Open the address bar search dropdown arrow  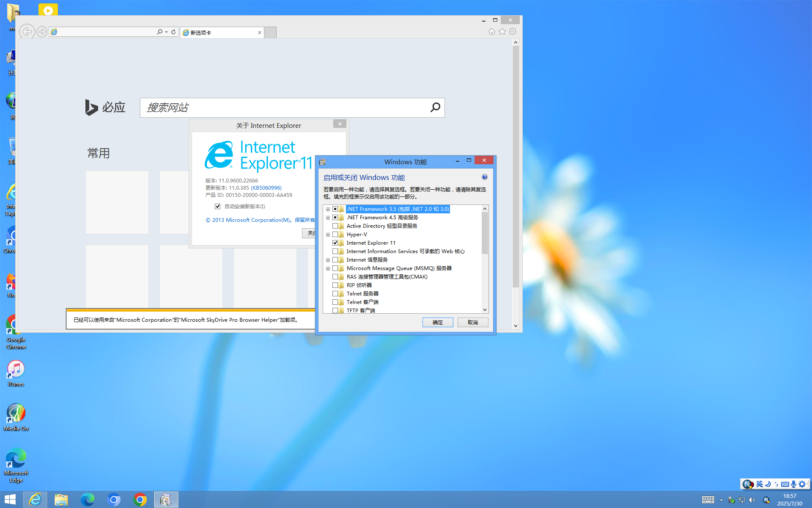tap(166, 32)
